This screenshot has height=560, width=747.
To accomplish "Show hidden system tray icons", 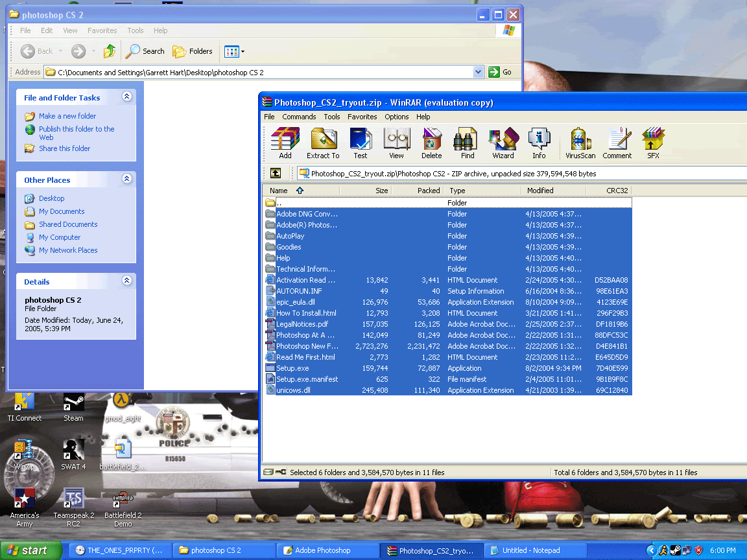I will click(651, 550).
